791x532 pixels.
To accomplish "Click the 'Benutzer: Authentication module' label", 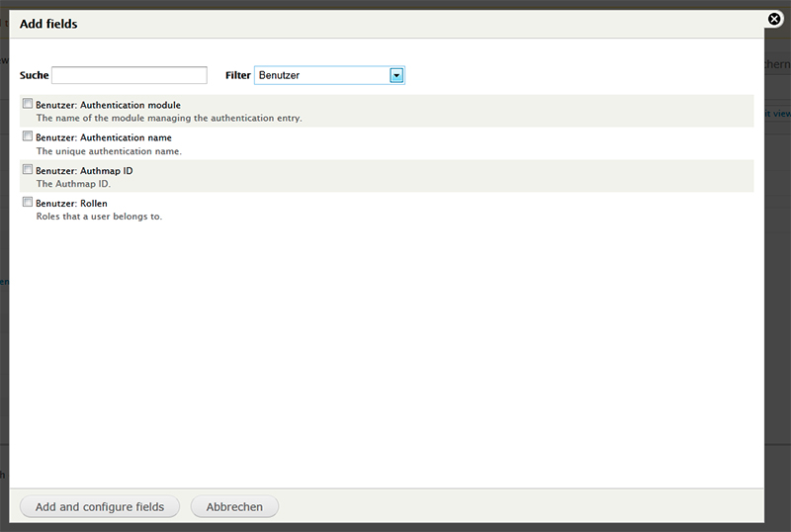I will point(108,105).
